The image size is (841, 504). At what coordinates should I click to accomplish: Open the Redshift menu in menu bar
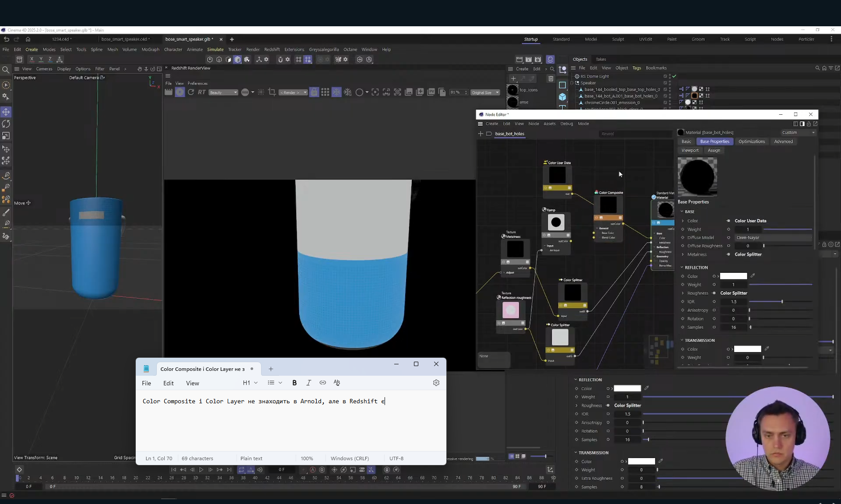click(x=272, y=49)
